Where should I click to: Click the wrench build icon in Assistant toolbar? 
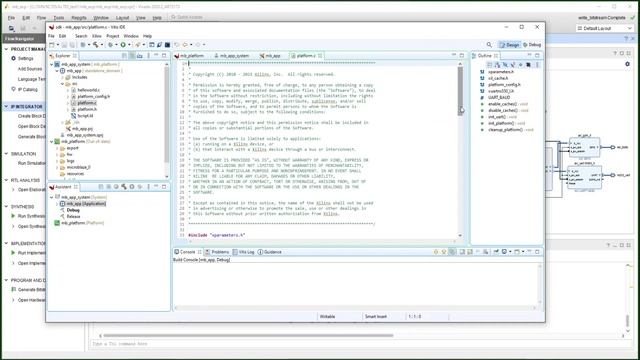pos(124,187)
